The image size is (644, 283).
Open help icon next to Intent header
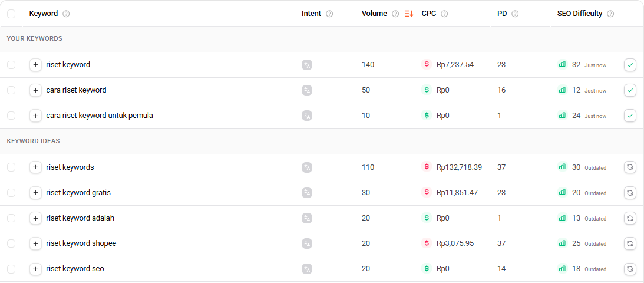point(329,14)
